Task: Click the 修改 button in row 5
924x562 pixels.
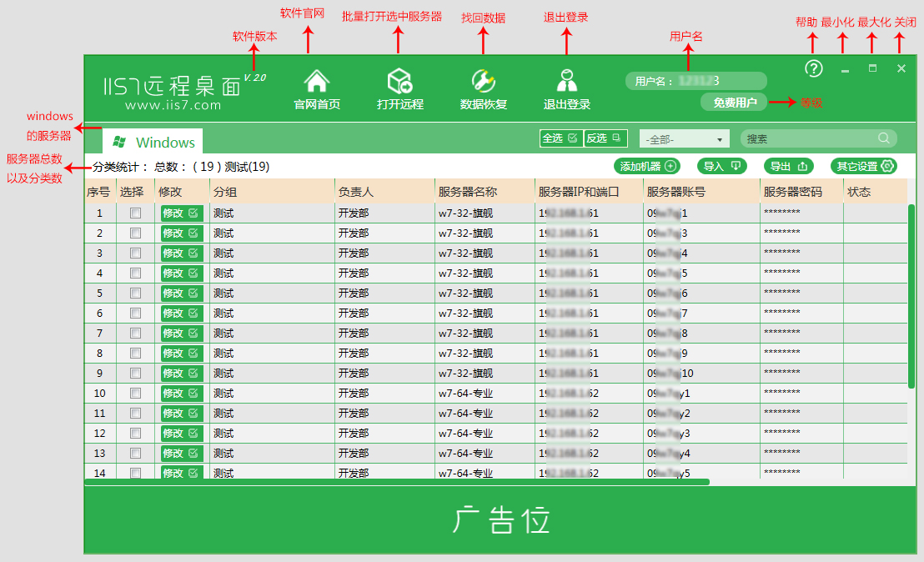Action: 182,294
